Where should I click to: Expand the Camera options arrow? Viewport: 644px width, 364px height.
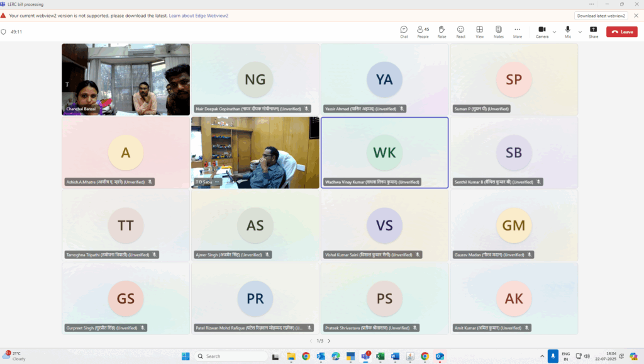[554, 31]
